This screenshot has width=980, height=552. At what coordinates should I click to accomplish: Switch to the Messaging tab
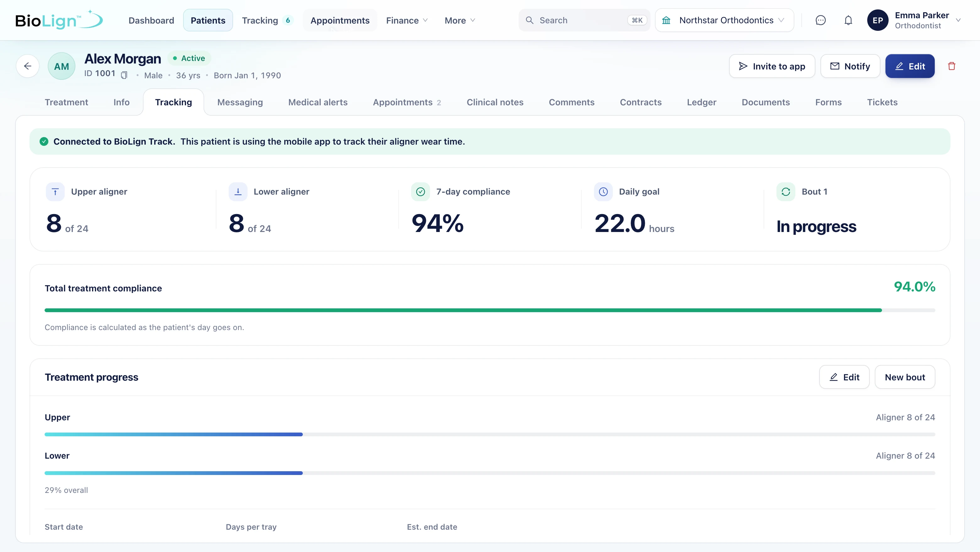coord(240,102)
